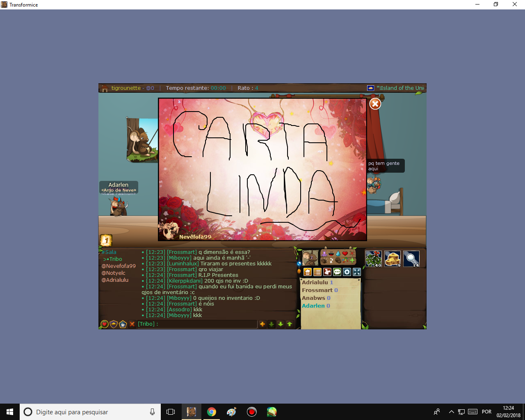Switch to #Sala chat tab
The height and width of the screenshot is (420, 525).
(x=109, y=252)
